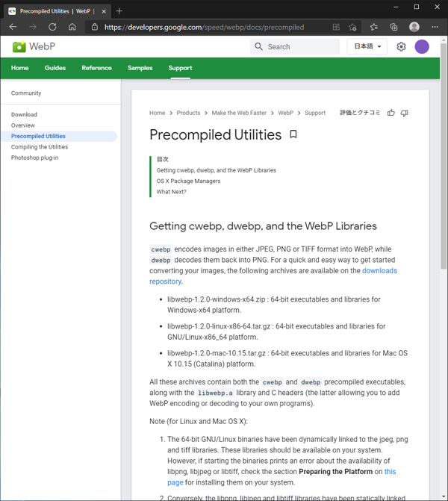Jump to OS X Package Managers section

188,181
